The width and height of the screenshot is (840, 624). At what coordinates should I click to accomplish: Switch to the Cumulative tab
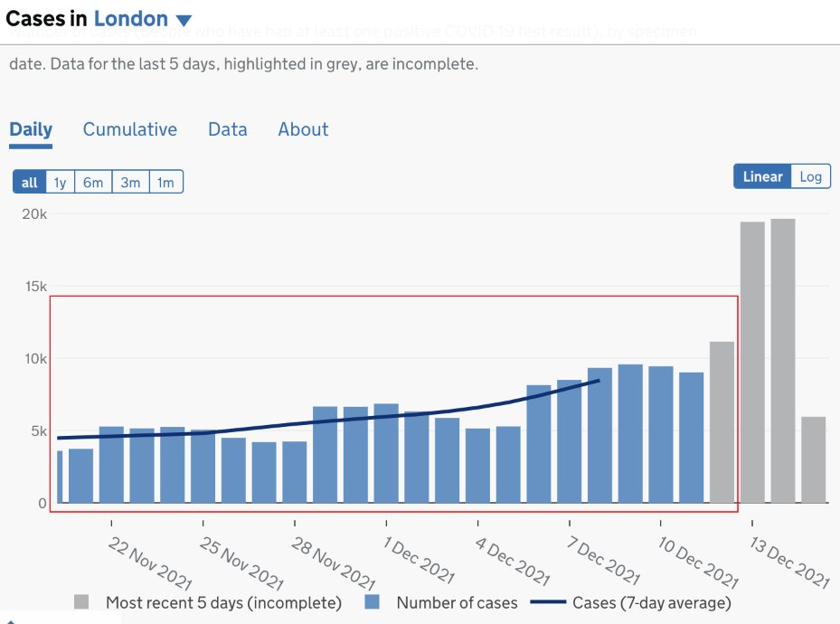tap(129, 129)
